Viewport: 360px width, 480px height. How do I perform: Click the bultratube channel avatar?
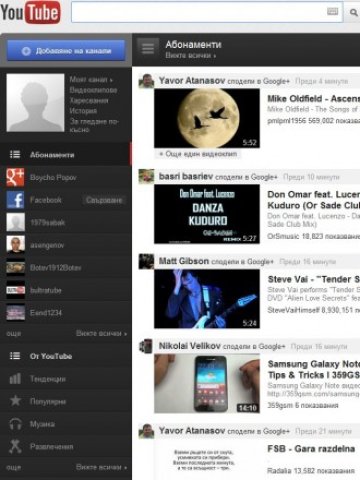[x=15, y=290]
